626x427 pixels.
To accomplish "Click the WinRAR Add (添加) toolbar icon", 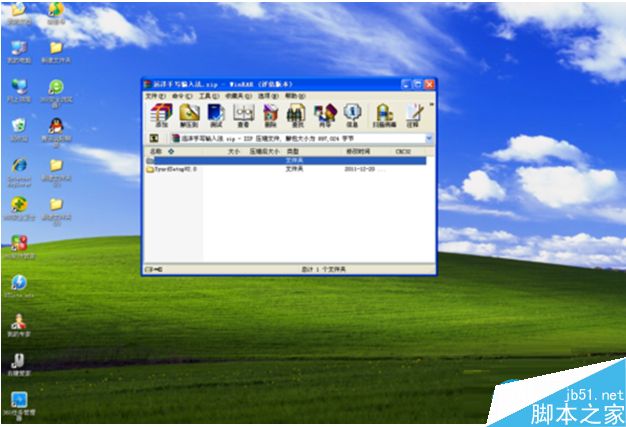I will [x=161, y=115].
